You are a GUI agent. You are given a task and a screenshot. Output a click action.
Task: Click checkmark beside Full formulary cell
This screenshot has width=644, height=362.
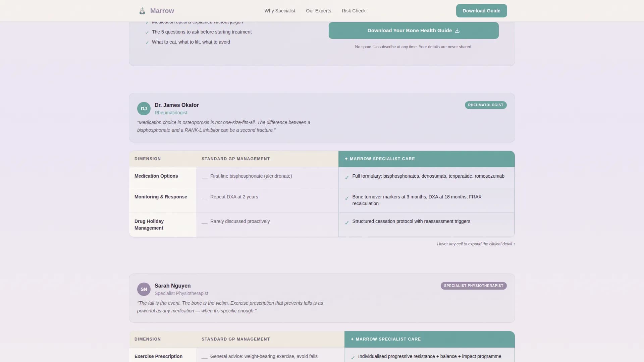click(347, 177)
